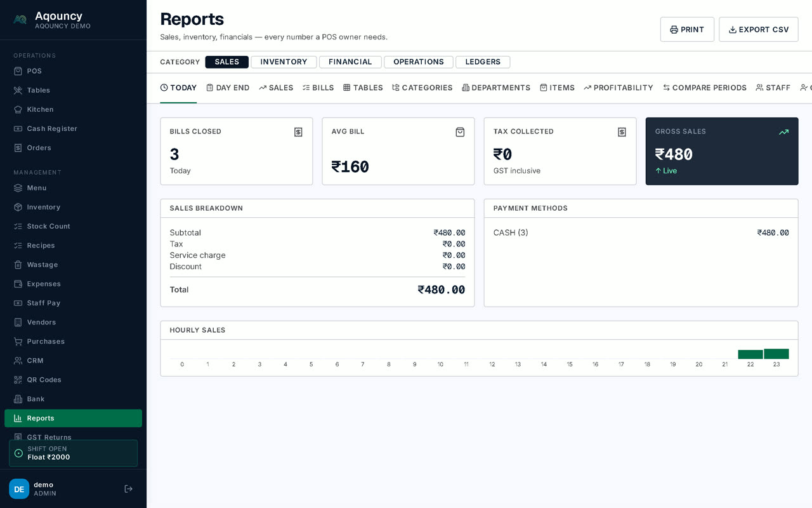The image size is (812, 508).
Task: Go to the Profitability tab
Action: 619,88
